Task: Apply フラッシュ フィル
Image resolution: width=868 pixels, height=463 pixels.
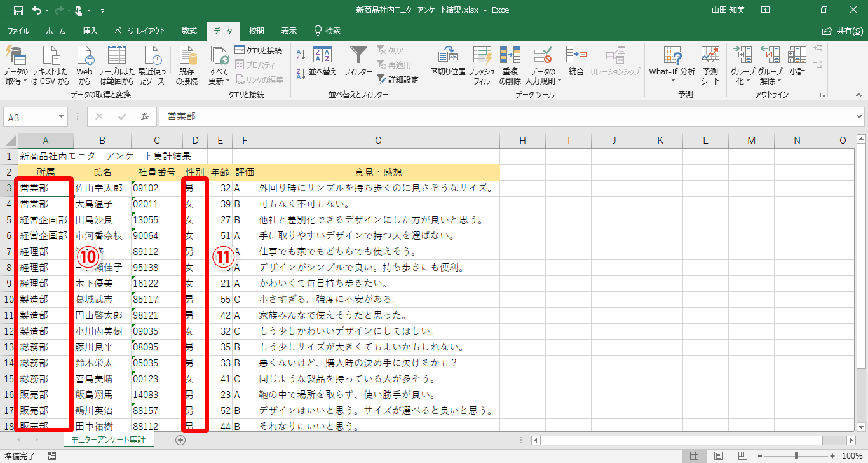Action: (x=482, y=66)
